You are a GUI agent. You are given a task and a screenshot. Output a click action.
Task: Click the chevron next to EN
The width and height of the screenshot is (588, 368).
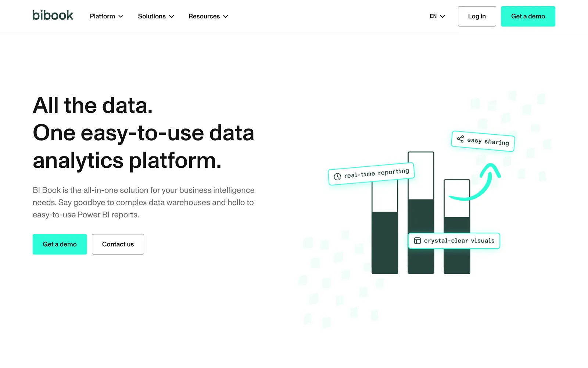pos(442,17)
